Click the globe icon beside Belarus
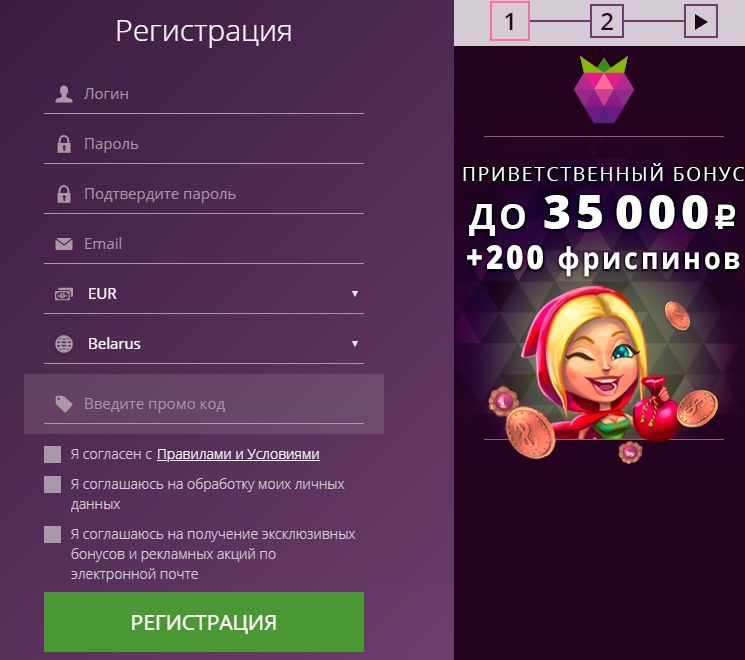 64,344
